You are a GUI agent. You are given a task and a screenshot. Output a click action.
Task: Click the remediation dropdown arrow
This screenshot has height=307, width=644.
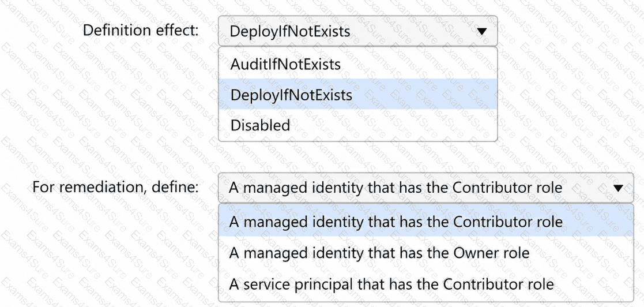tap(618, 188)
